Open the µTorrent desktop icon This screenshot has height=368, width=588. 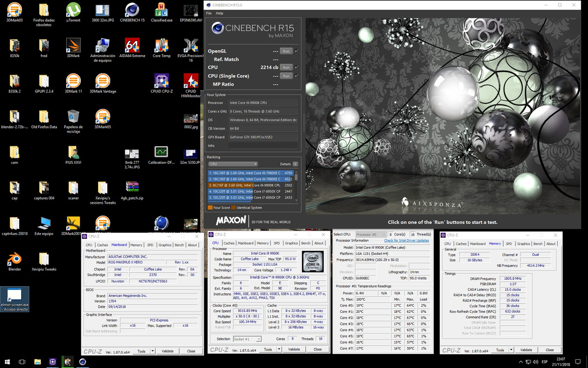(x=73, y=12)
